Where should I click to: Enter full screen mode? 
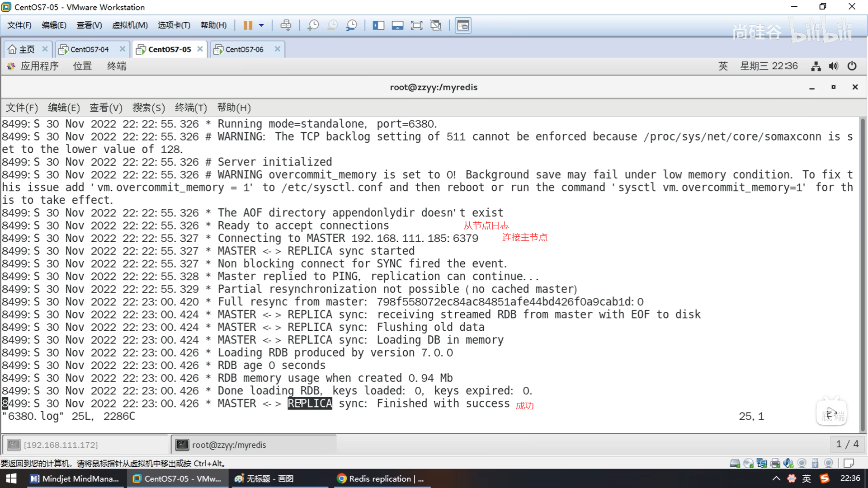click(416, 25)
